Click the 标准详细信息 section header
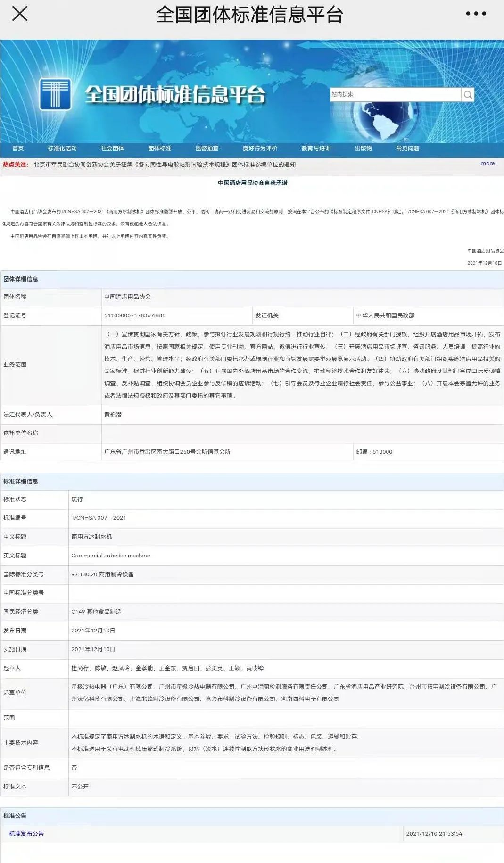504x863 pixels. click(21, 481)
